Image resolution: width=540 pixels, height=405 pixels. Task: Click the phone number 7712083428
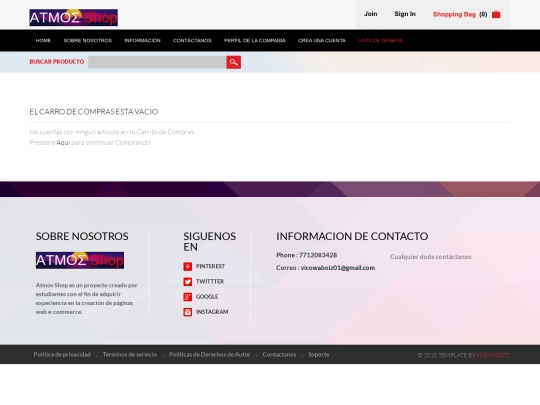tap(318, 255)
